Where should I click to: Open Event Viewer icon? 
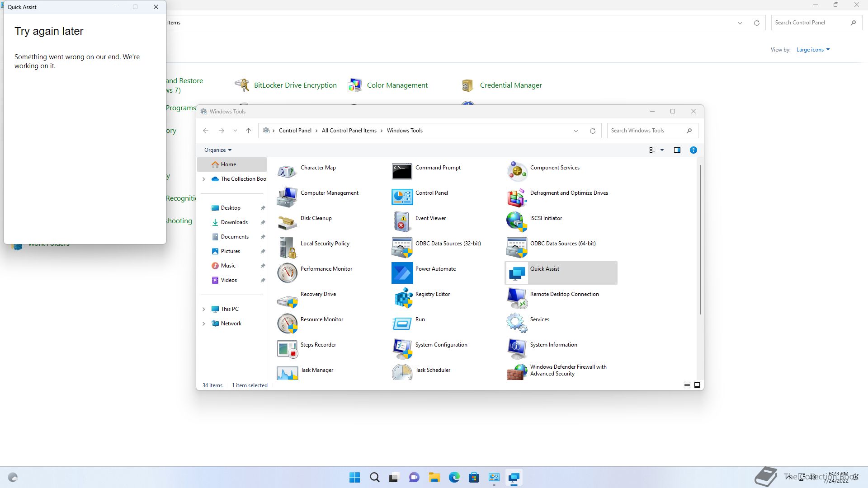click(402, 222)
